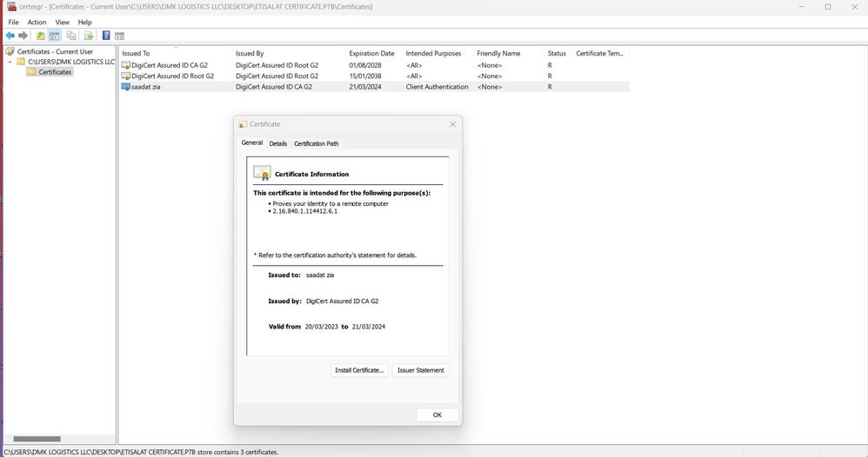Viewport: 868px width, 457px height.
Task: Click the Certificate dialog title icon
Action: click(x=243, y=124)
